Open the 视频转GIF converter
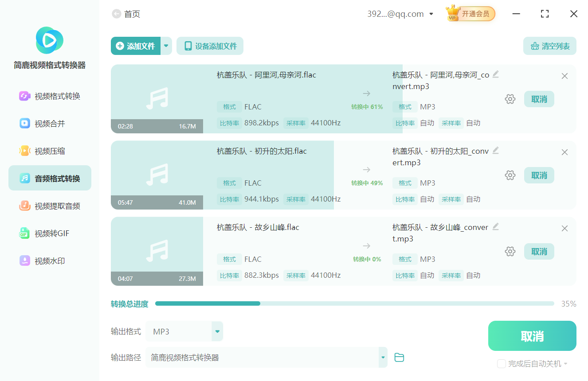Screen dimensions: 588x381 49,233
